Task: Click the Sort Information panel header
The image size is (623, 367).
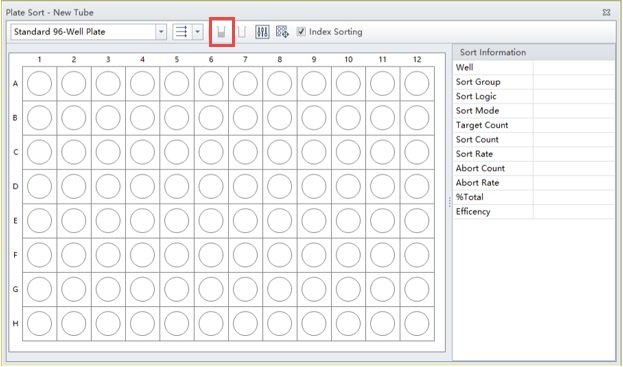Action: point(534,52)
